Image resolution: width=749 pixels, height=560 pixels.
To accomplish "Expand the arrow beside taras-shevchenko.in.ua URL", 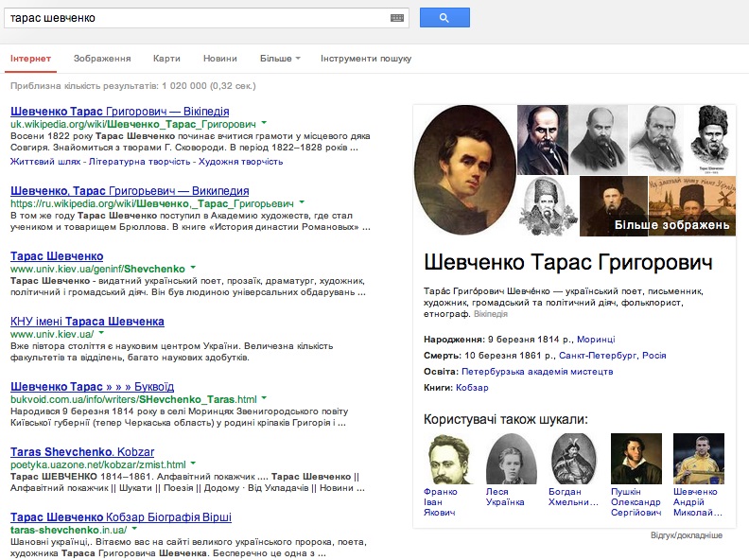I will [134, 529].
